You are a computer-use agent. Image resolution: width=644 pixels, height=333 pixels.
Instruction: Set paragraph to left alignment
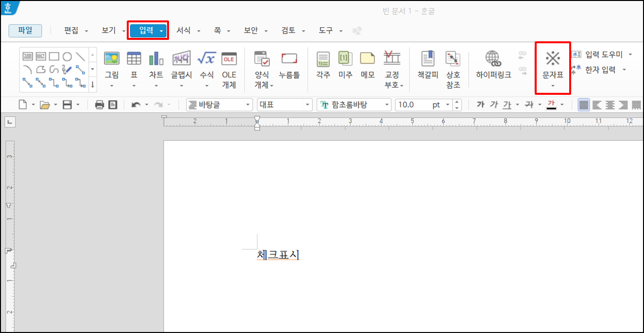pyautogui.click(x=597, y=105)
